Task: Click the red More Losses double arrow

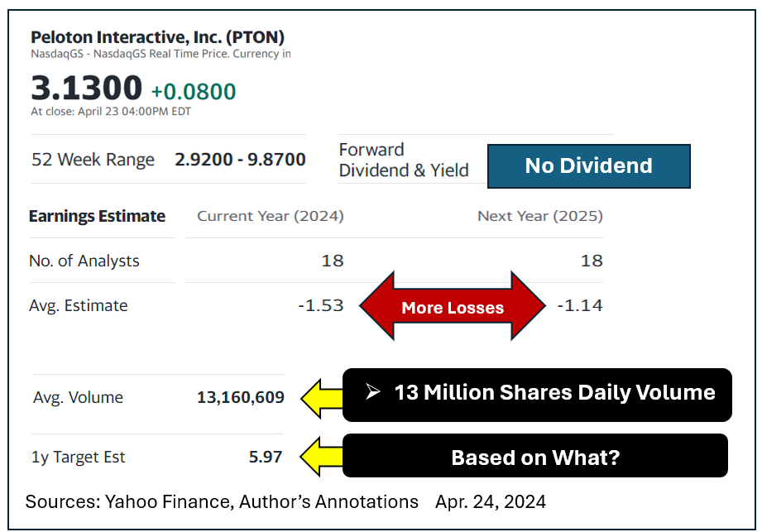Action: pyautogui.click(x=453, y=306)
